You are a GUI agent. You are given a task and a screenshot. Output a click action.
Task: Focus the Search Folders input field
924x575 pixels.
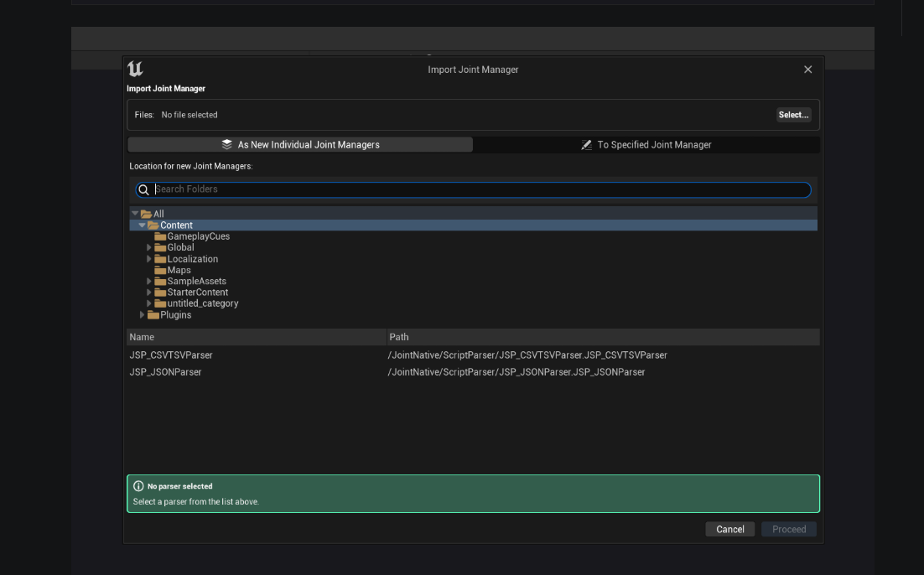tap(478, 189)
